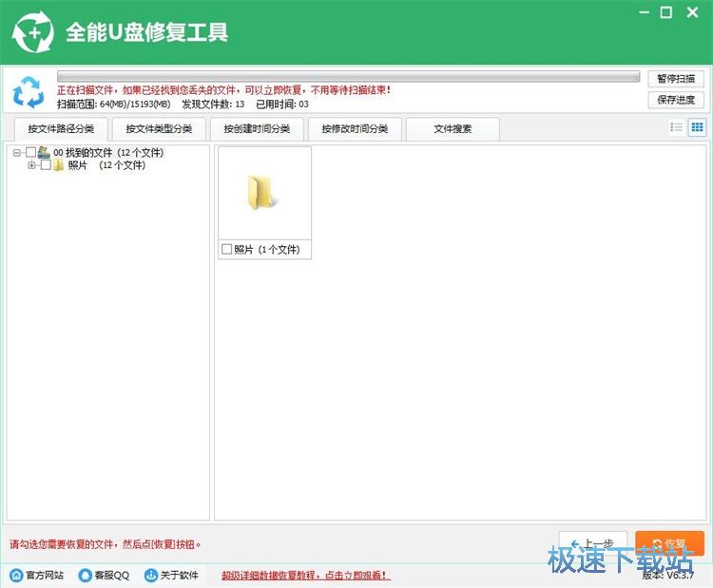Open 关于软件 about info
Image resolution: width=713 pixels, height=588 pixels.
click(171, 575)
